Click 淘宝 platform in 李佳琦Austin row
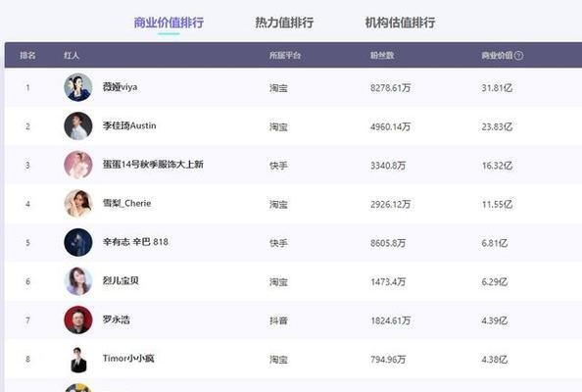The height and width of the screenshot is (392, 582). pyautogui.click(x=278, y=127)
